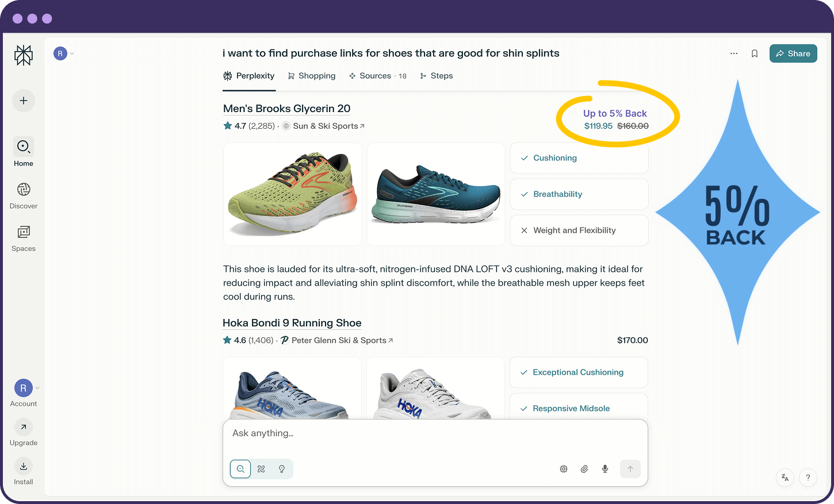The width and height of the screenshot is (834, 504).
Task: Open the Sources tab
Action: (x=378, y=76)
